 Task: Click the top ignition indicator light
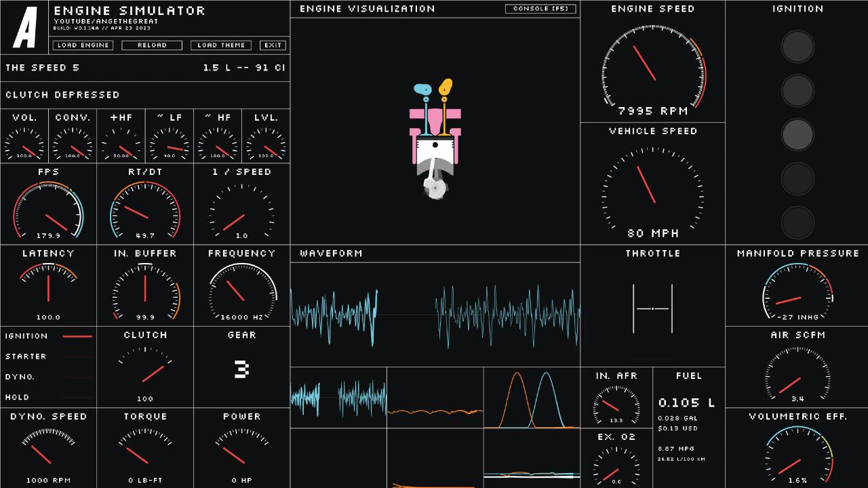pyautogui.click(x=797, y=47)
